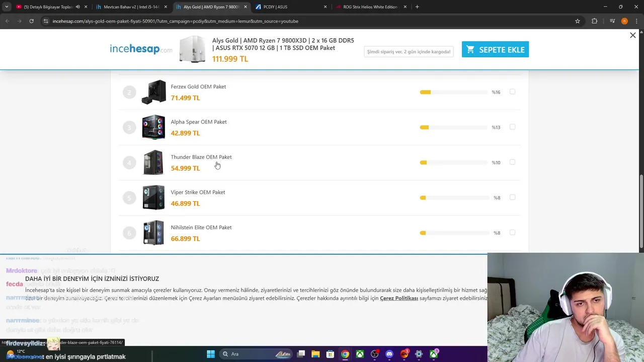This screenshot has height=362, width=644.
Task: Open Task View from the taskbar
Action: click(301, 354)
